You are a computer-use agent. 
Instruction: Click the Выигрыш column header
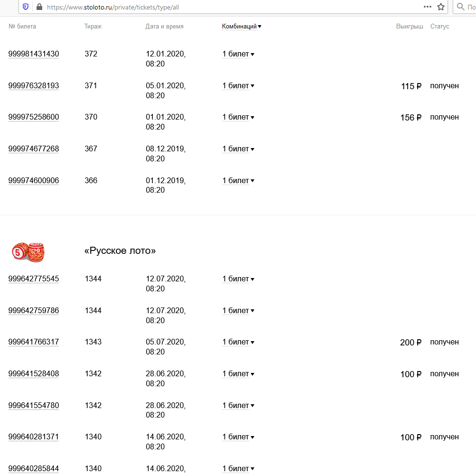(x=410, y=27)
